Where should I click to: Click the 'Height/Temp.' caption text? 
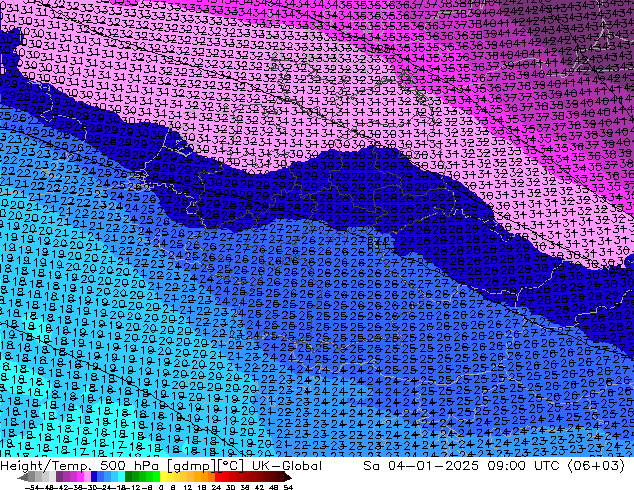[x=45, y=466]
